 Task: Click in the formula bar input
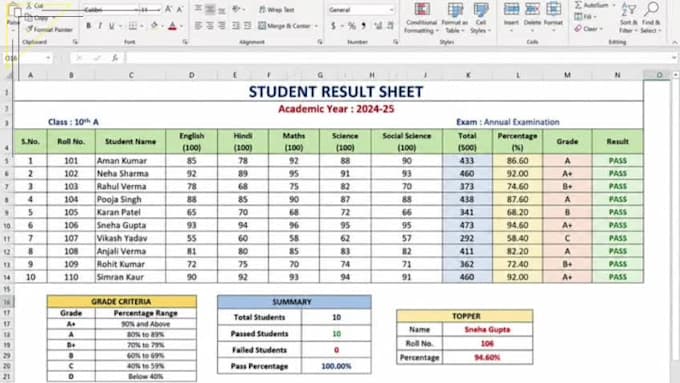399,58
